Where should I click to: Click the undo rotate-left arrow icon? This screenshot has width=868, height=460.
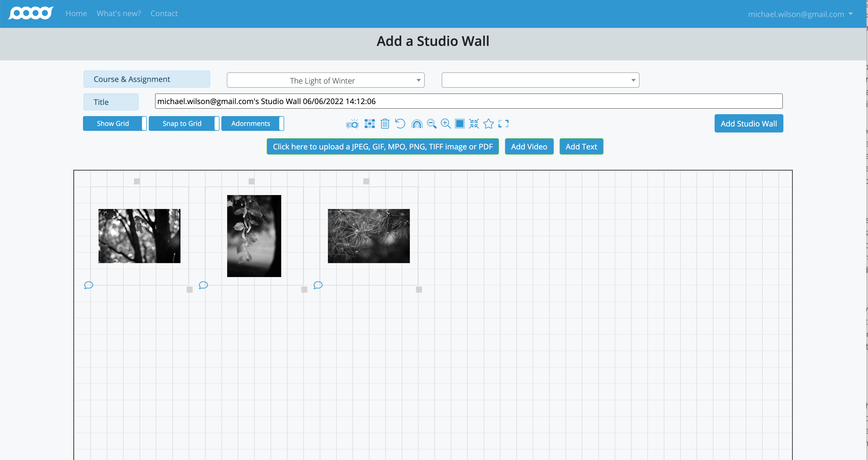point(400,124)
